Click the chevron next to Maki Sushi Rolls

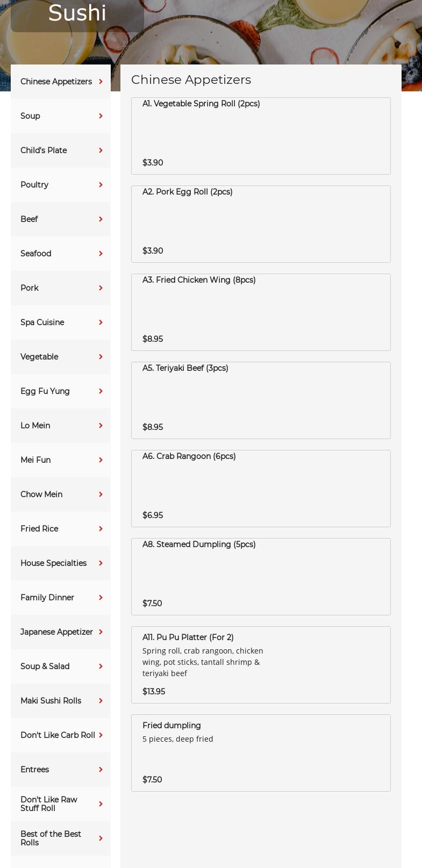(101, 701)
